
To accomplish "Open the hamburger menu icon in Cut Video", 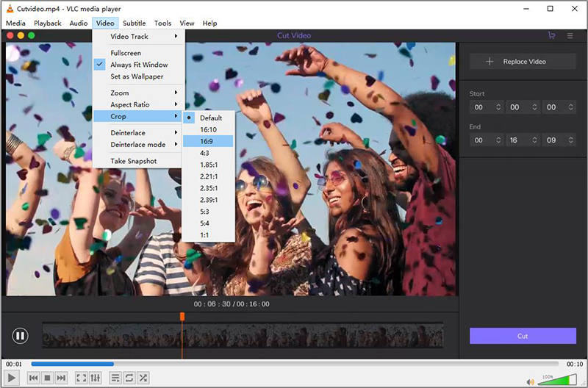I will (570, 35).
